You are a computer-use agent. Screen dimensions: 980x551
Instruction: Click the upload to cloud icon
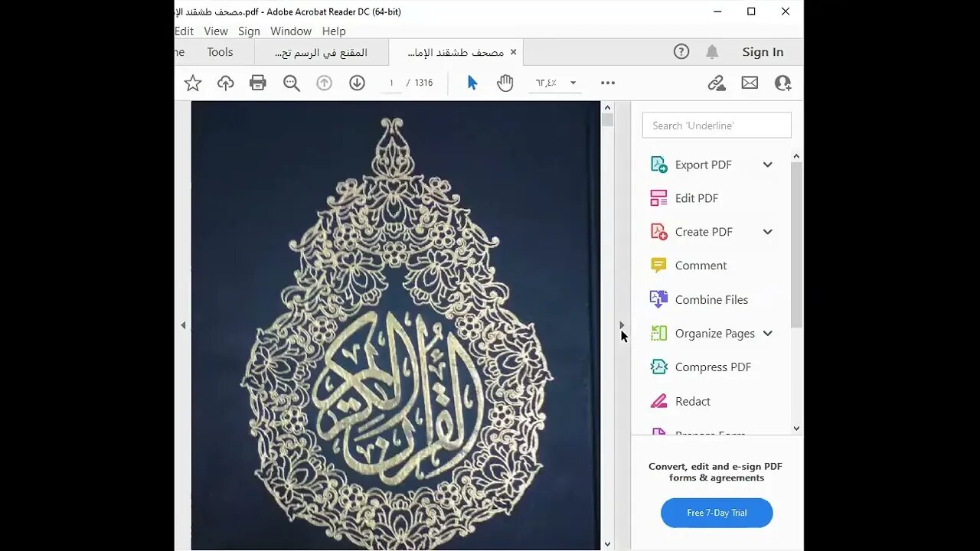pos(225,83)
